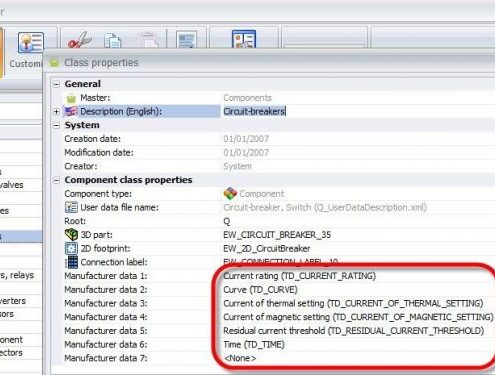Collapse the System section
The height and width of the screenshot is (375, 495).
[x=57, y=125]
